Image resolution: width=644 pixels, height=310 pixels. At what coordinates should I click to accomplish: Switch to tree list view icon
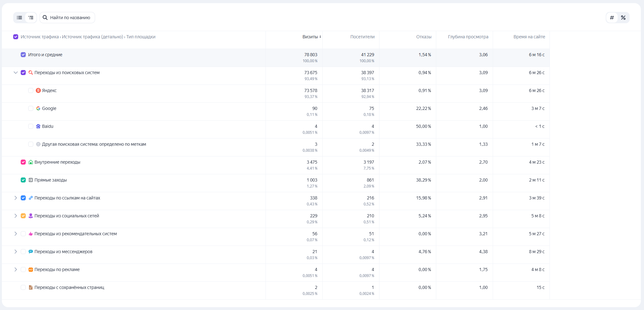point(31,18)
